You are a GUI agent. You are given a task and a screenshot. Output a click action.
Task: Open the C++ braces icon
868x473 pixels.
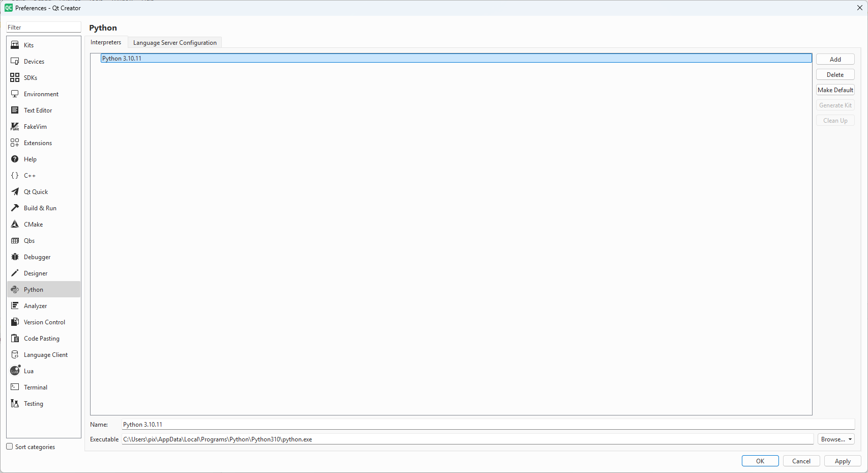[15, 176]
